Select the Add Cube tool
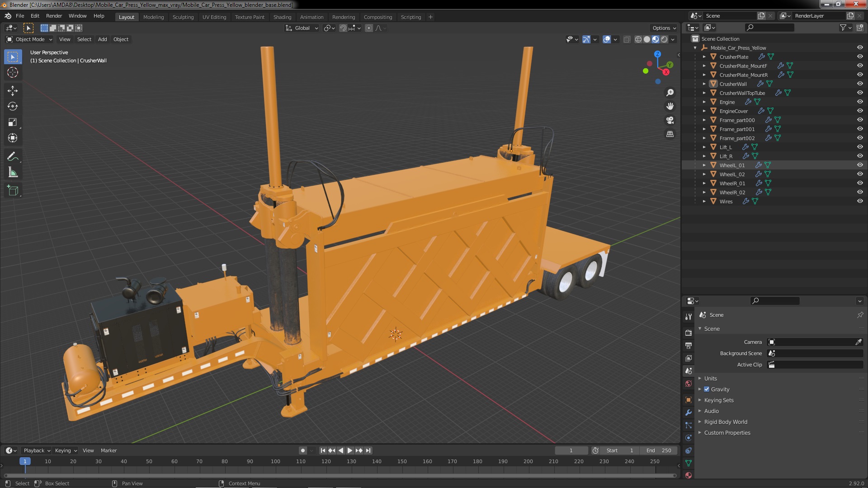The image size is (868, 488). (13, 191)
